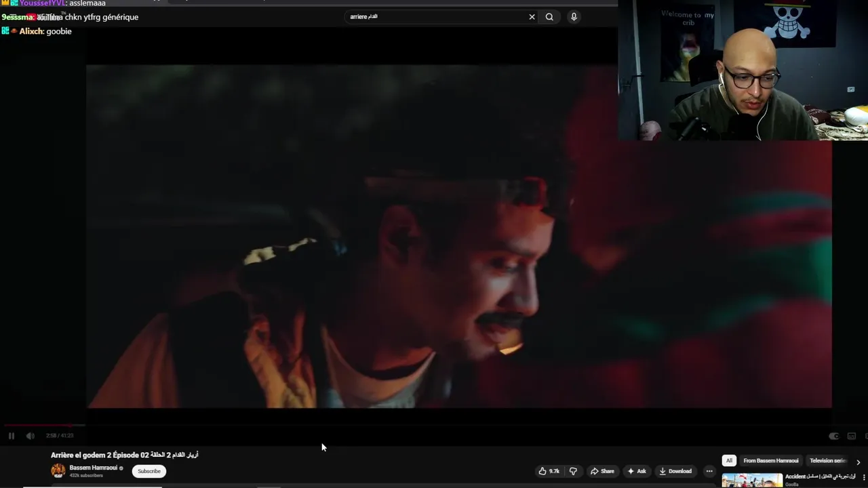
Task: Pause the video with the pause icon
Action: (x=12, y=436)
